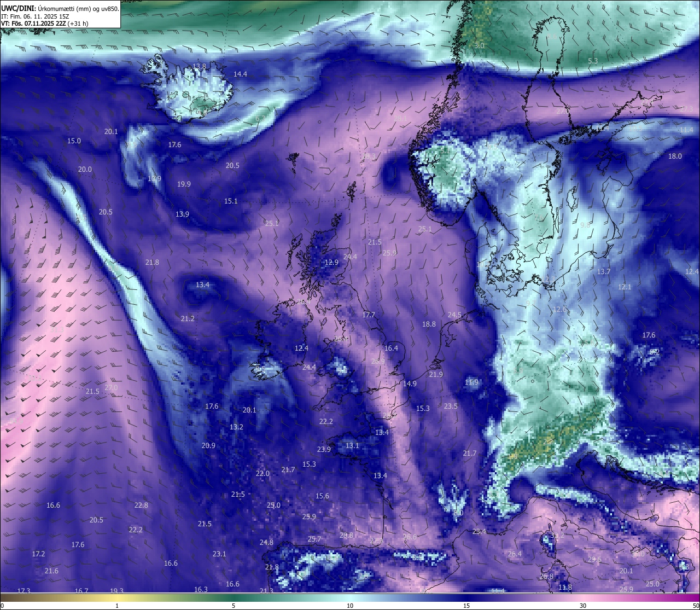Click the 12.9 value over Scotland
The image size is (700, 610).
331,262
